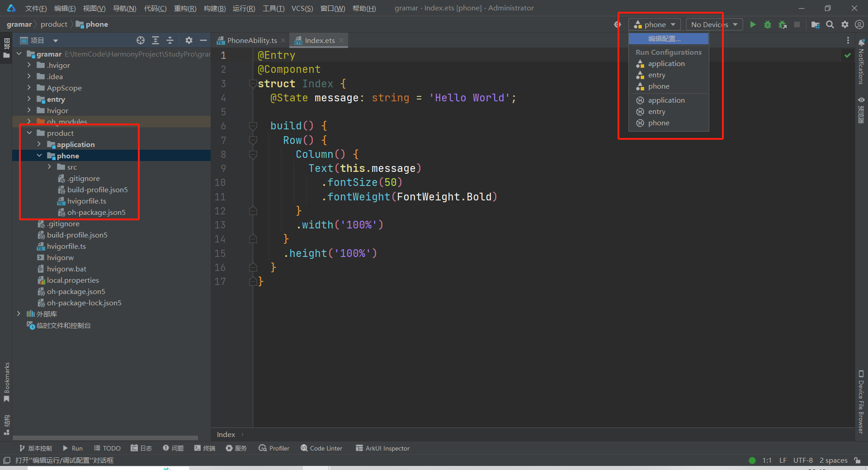Toggle tool window bars icon at bottom-left

(x=6, y=460)
